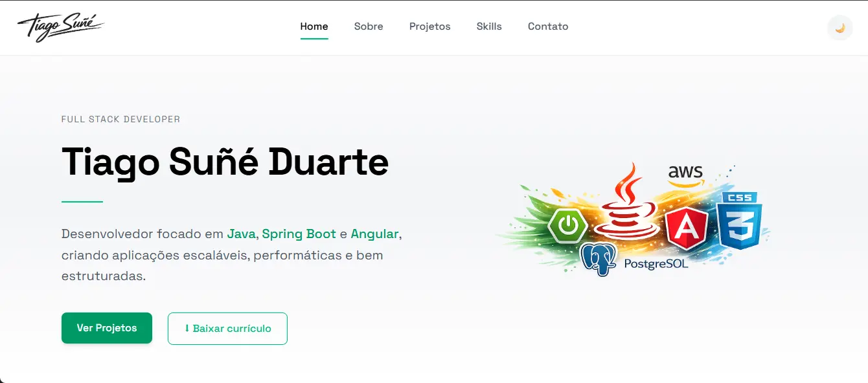Click the PostgreSQL elephant logo
868x383 pixels.
click(x=599, y=259)
